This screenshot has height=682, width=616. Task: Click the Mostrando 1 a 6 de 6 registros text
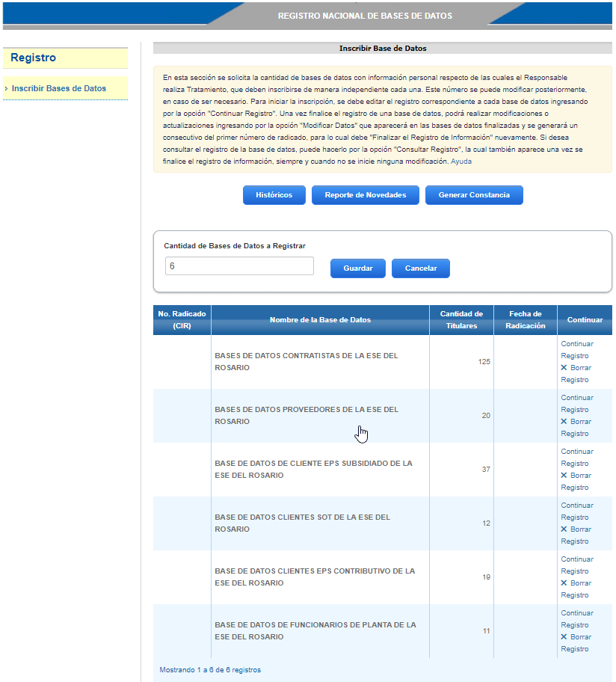pyautogui.click(x=210, y=670)
